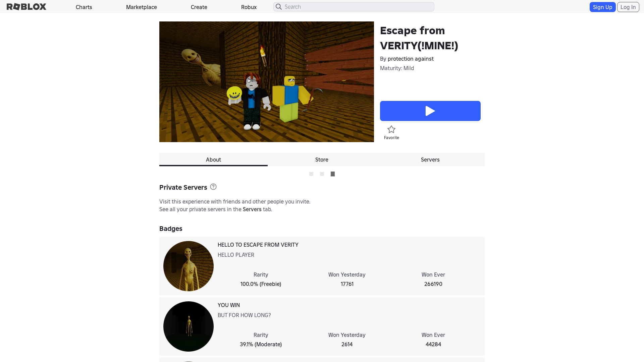644x362 pixels.
Task: Open creator 'protection against' profile
Action: pyautogui.click(x=411, y=59)
